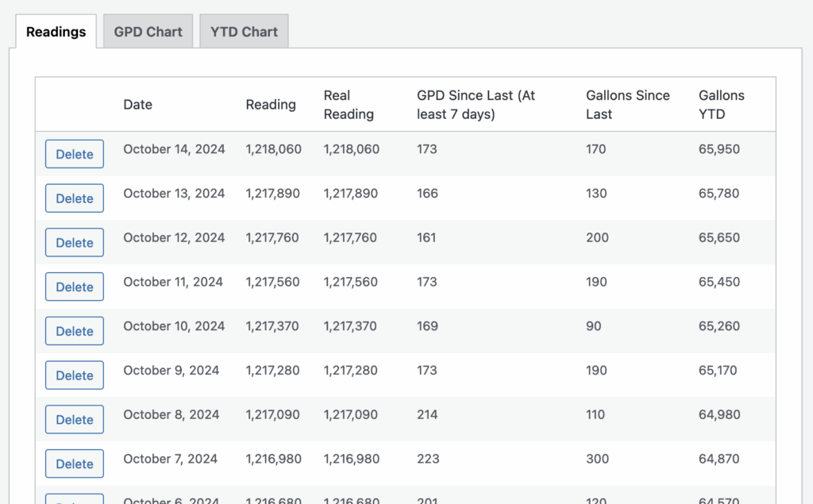Click the 65,950 Gallons YTD cell

(x=719, y=149)
